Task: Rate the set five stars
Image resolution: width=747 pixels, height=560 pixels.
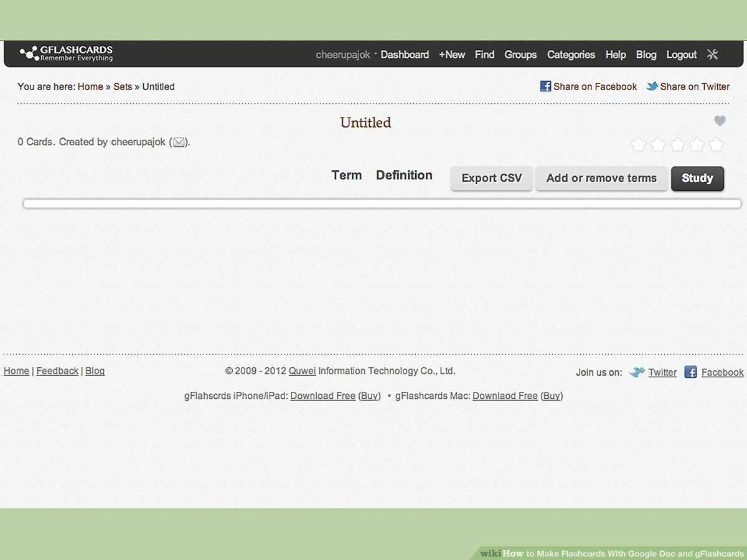Action: pyautogui.click(x=716, y=145)
